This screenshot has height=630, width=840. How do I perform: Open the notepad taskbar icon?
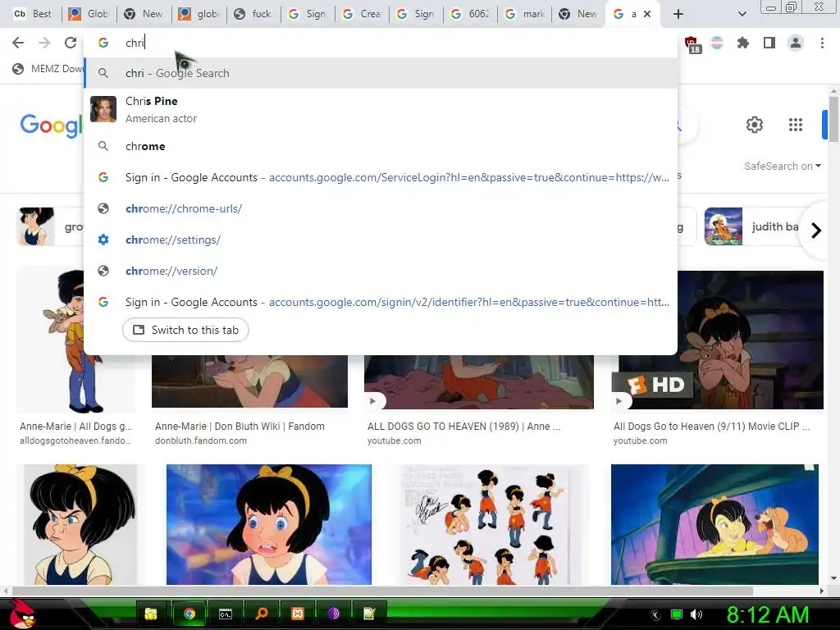369,614
